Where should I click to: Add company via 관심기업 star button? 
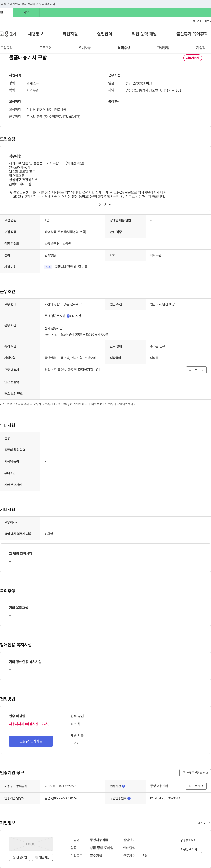coord(20,857)
